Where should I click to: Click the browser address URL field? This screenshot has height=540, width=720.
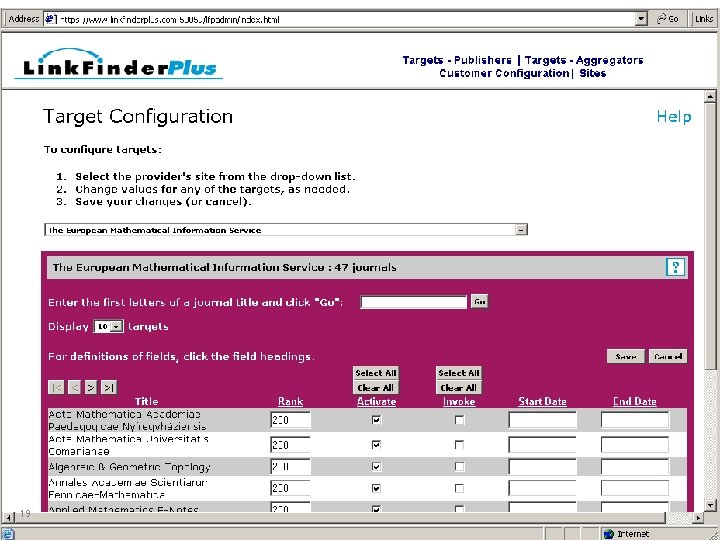(x=347, y=19)
